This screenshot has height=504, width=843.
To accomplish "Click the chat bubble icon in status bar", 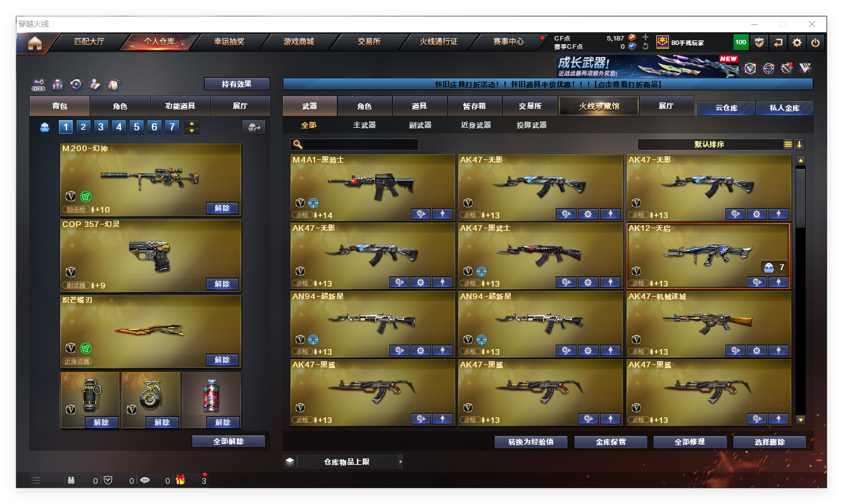I will point(145,480).
